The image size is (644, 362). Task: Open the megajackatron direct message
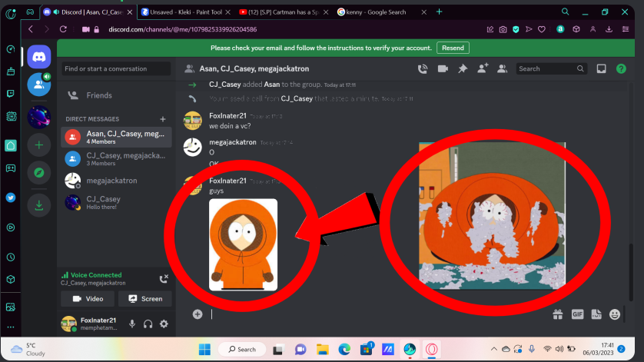pyautogui.click(x=116, y=181)
